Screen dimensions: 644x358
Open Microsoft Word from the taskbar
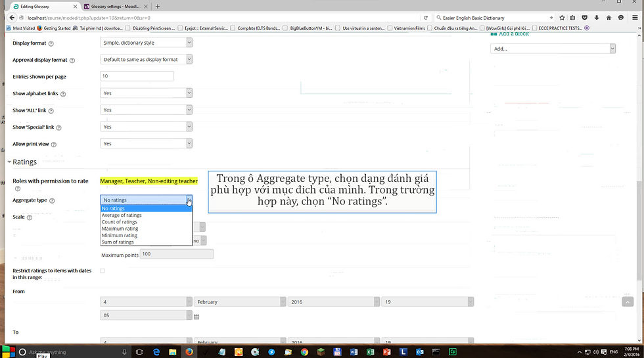coord(354,352)
